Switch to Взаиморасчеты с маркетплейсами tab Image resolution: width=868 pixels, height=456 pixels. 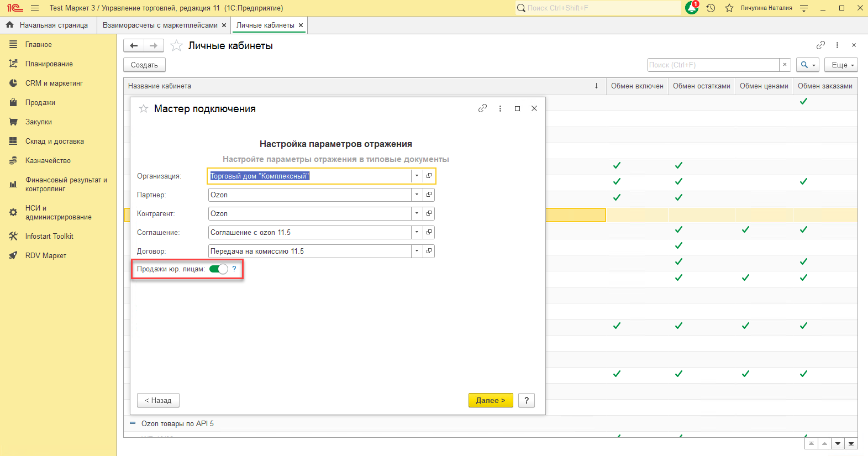click(x=160, y=25)
